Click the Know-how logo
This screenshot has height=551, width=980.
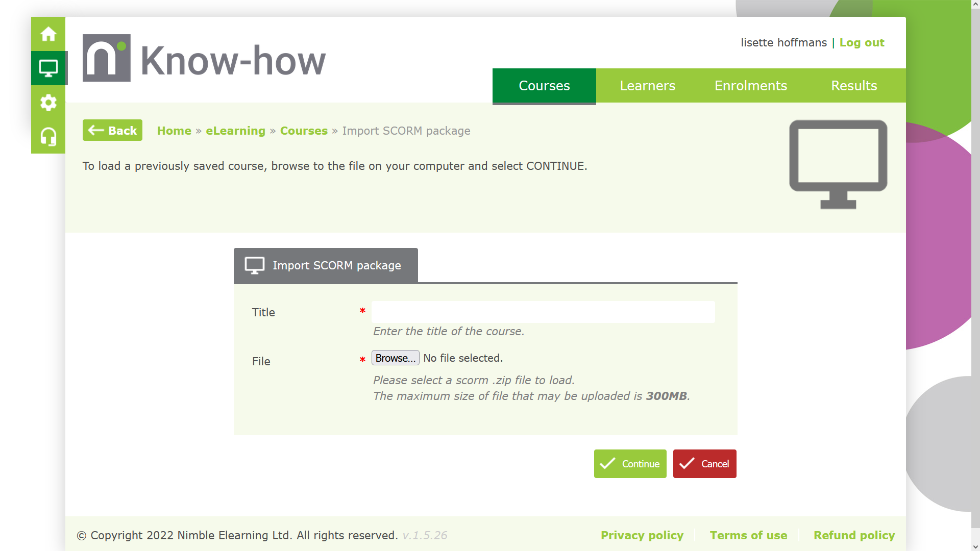pyautogui.click(x=204, y=59)
